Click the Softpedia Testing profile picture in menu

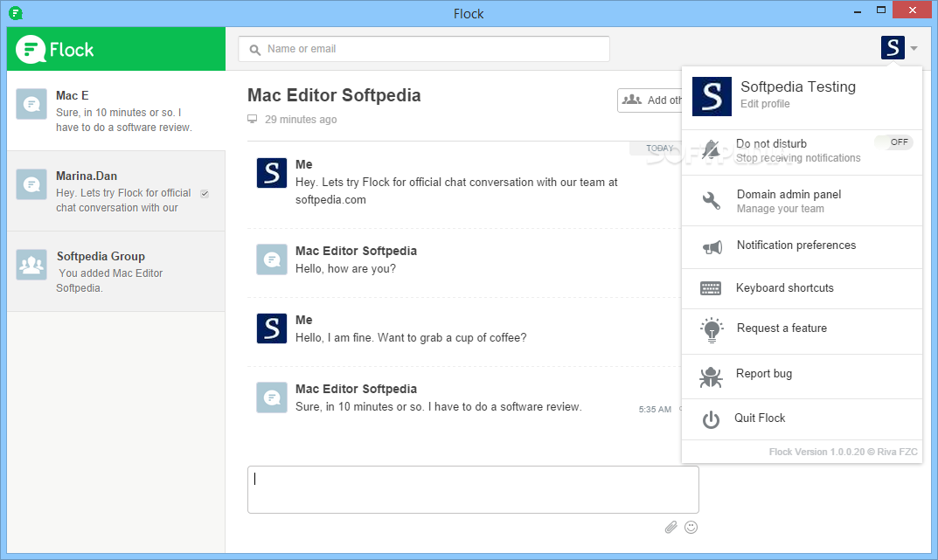click(x=712, y=96)
